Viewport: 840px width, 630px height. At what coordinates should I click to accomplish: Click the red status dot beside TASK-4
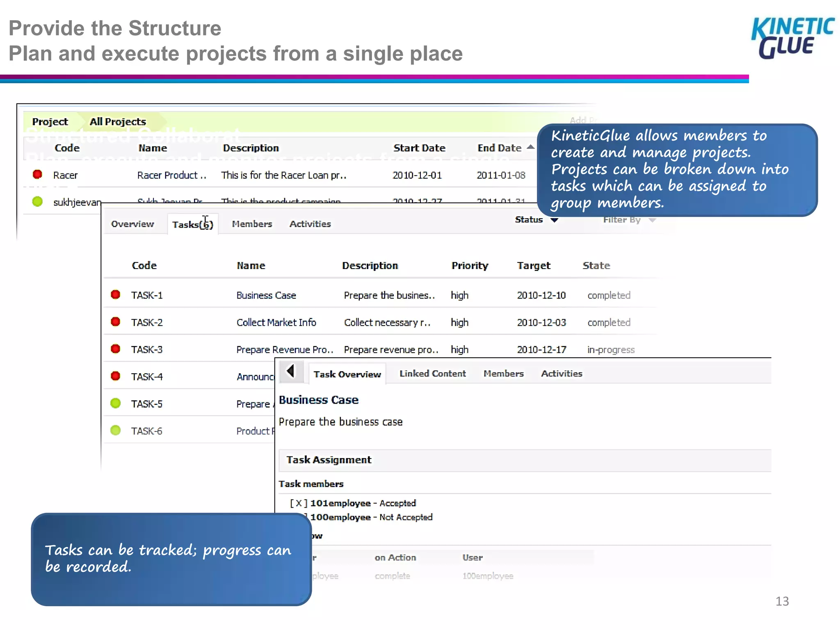(116, 376)
